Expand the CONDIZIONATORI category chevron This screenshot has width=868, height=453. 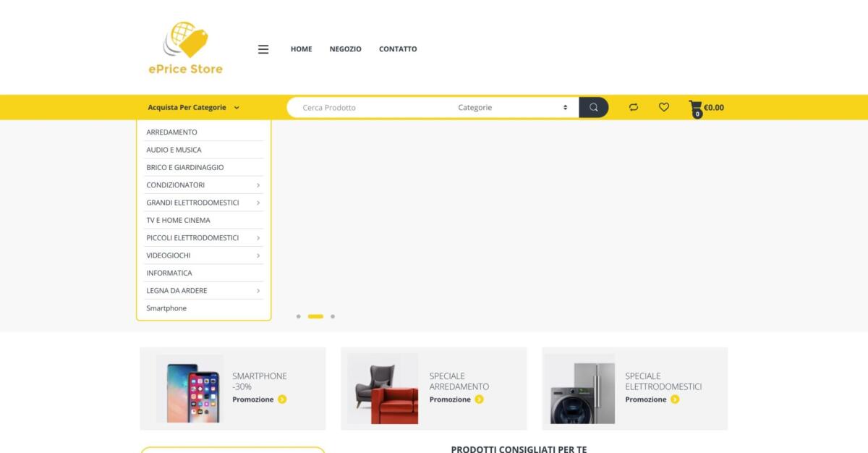258,185
